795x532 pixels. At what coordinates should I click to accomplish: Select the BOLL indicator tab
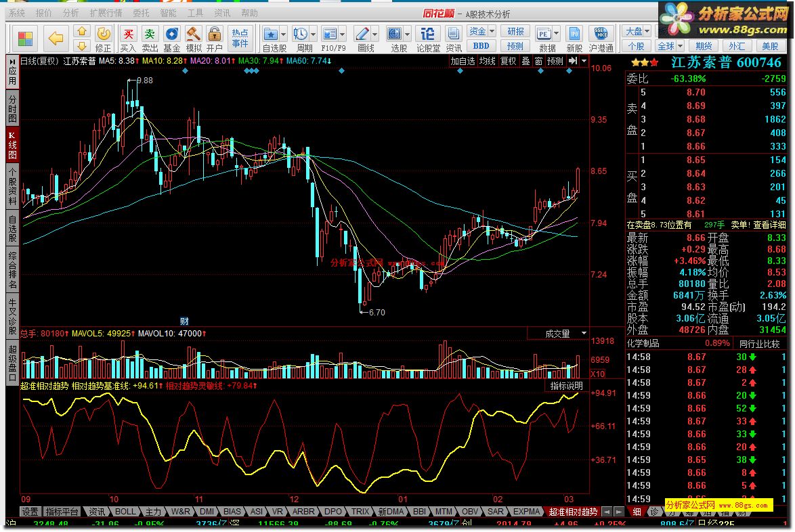tap(125, 512)
